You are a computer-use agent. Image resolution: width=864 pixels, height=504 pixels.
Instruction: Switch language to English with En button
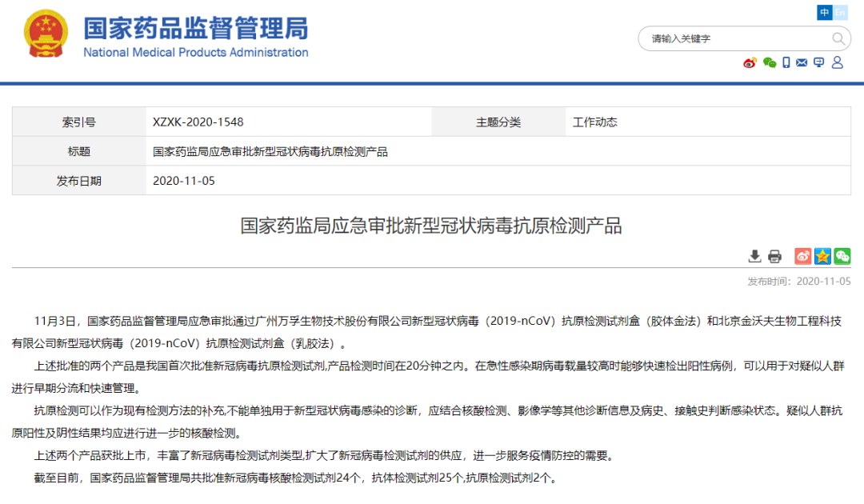pos(840,13)
